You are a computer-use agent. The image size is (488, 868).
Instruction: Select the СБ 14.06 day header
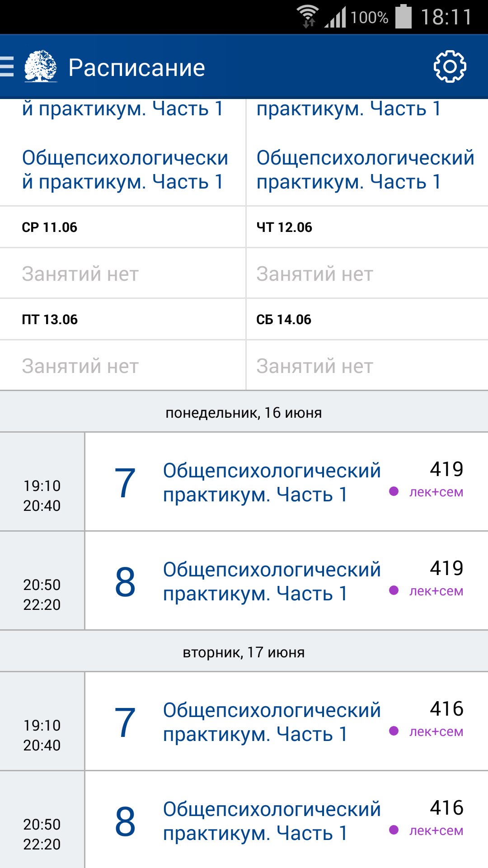[x=367, y=319]
